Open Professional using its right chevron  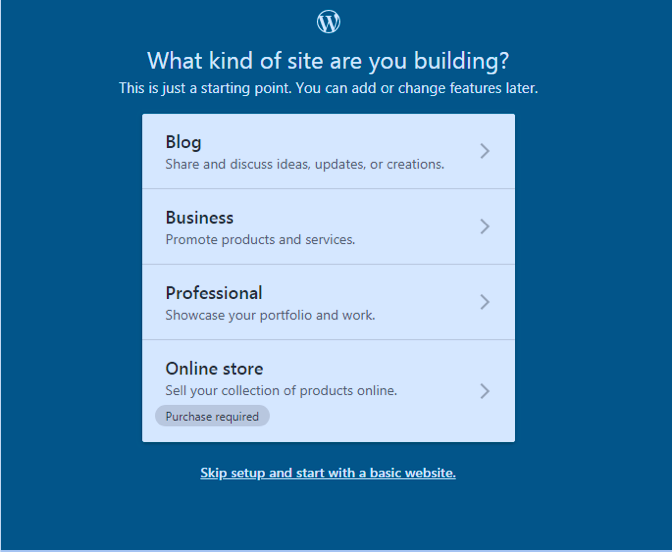(485, 302)
